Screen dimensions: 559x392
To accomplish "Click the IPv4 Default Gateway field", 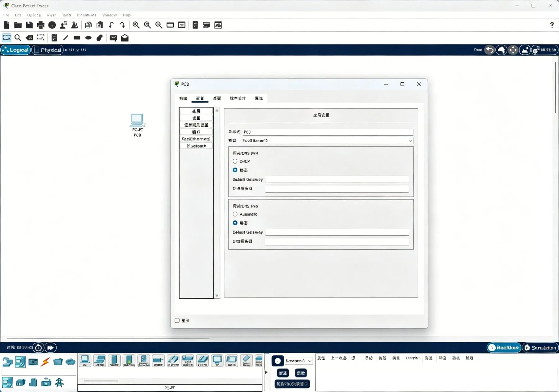I will tap(337, 179).
